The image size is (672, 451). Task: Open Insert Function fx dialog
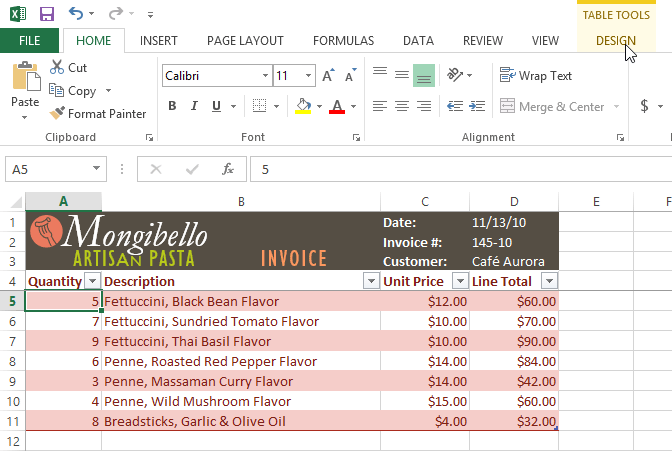[228, 169]
